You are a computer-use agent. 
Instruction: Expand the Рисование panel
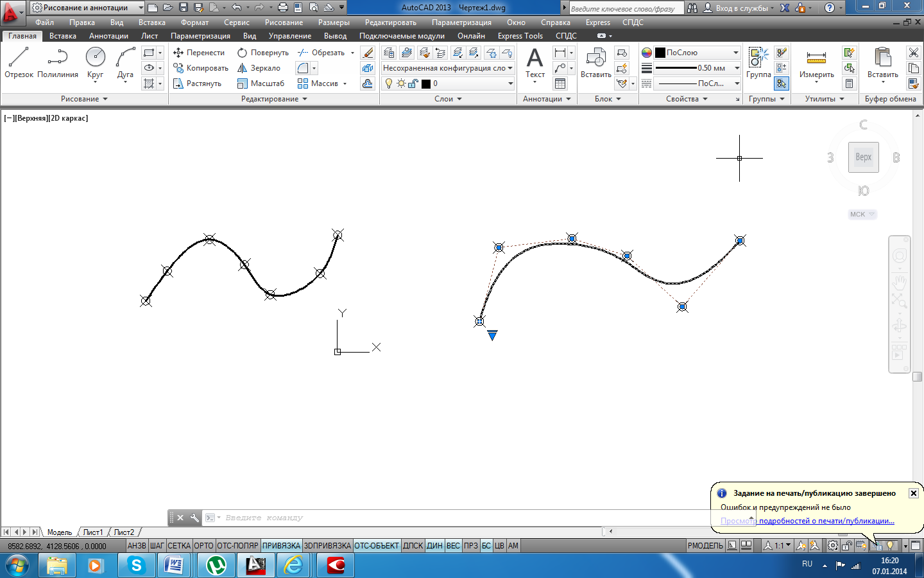pos(84,99)
